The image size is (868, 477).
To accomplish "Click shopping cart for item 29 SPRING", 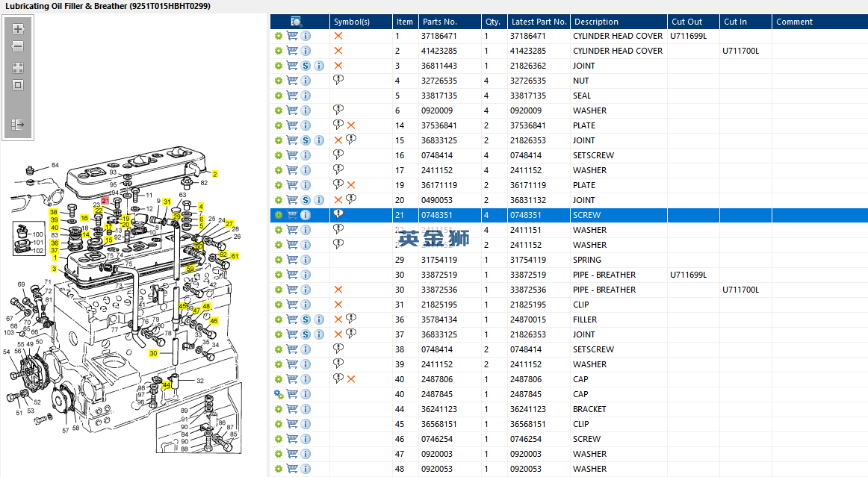I will (292, 260).
